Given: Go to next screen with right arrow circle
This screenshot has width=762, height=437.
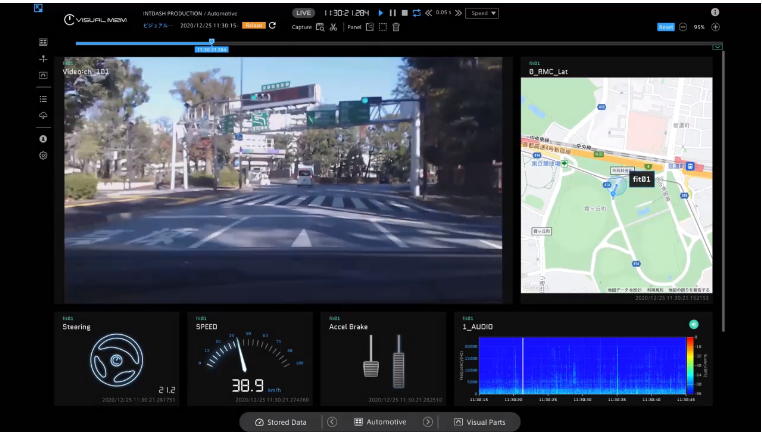Looking at the screenshot, I should 428,422.
